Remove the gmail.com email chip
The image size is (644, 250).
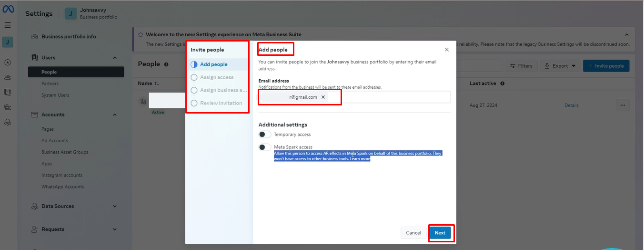323,97
